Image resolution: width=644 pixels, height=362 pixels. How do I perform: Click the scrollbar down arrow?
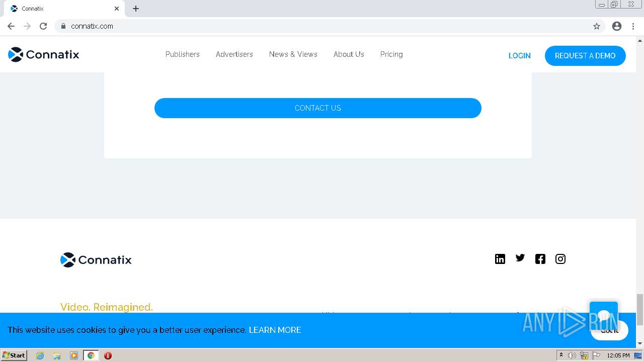click(640, 343)
